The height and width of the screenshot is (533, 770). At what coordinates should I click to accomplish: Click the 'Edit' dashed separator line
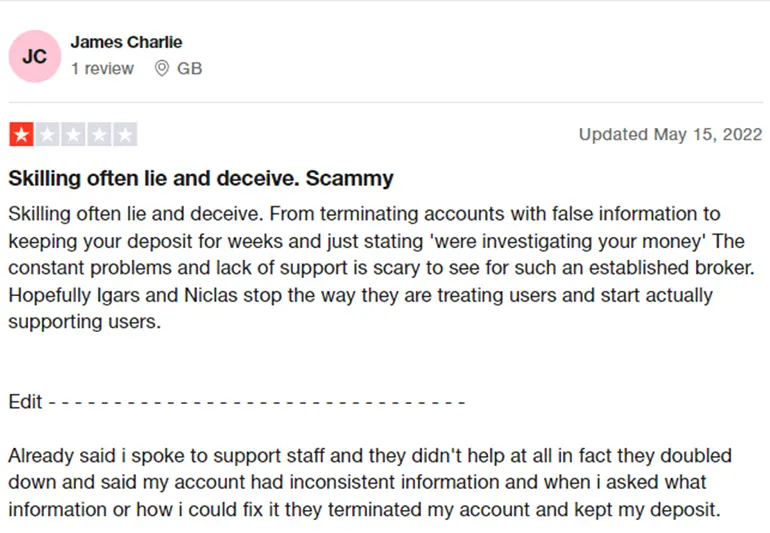(237, 402)
